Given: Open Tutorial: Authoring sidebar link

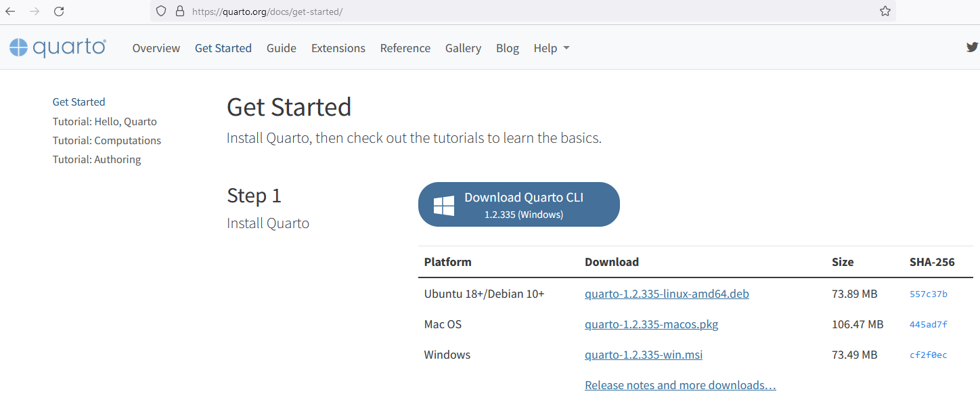Looking at the screenshot, I should tap(97, 160).
